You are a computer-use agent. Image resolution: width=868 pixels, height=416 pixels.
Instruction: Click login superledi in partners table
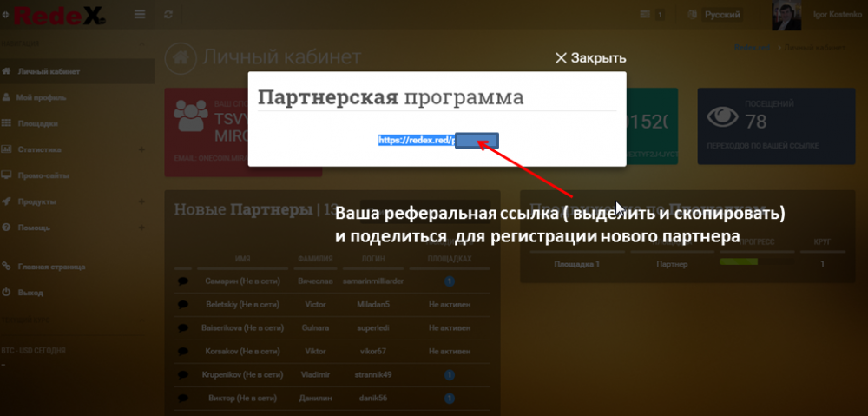372,328
